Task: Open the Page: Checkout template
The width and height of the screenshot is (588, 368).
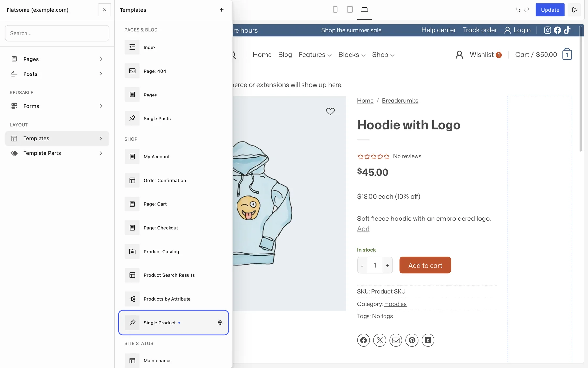Action: point(173,228)
